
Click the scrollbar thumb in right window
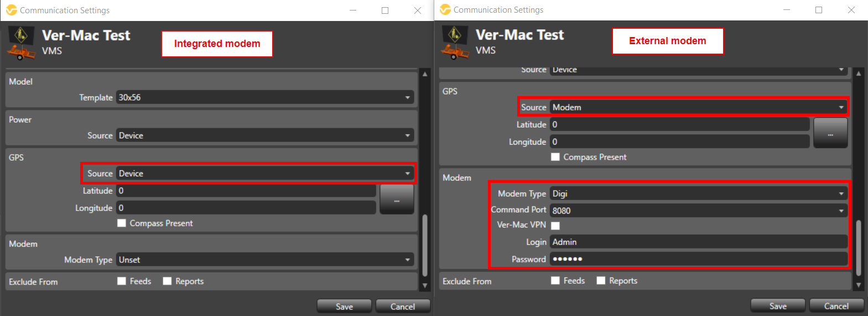coord(859,247)
